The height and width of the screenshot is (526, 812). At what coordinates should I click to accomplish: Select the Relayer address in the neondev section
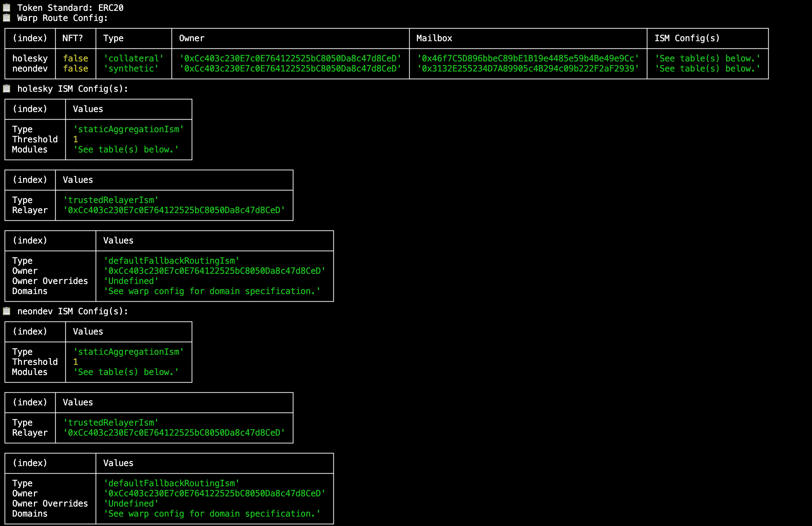click(174, 433)
